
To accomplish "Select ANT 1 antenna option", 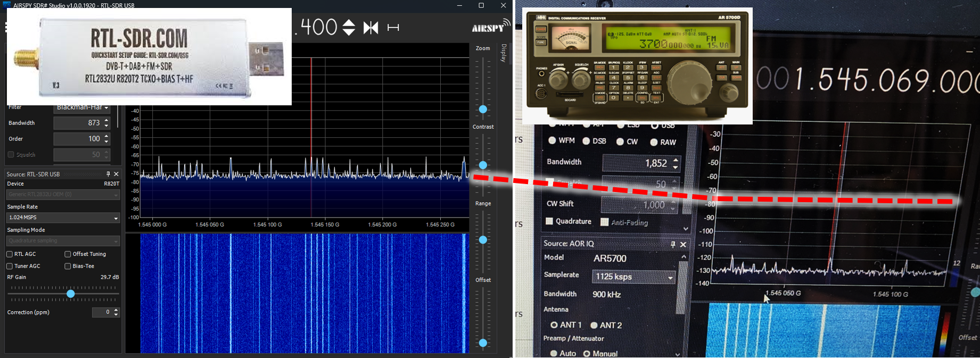I will pos(554,324).
